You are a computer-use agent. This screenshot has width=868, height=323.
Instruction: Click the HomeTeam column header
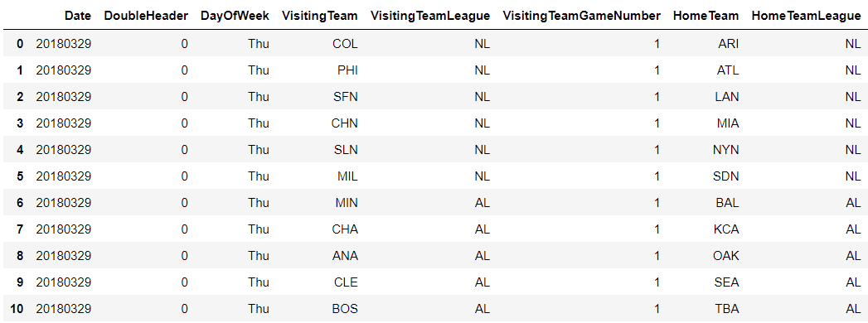coord(706,16)
